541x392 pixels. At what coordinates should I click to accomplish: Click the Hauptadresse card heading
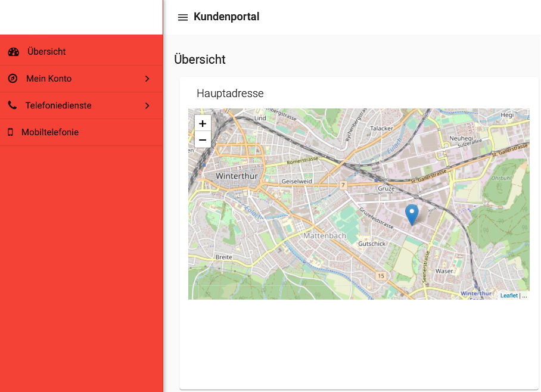(230, 93)
